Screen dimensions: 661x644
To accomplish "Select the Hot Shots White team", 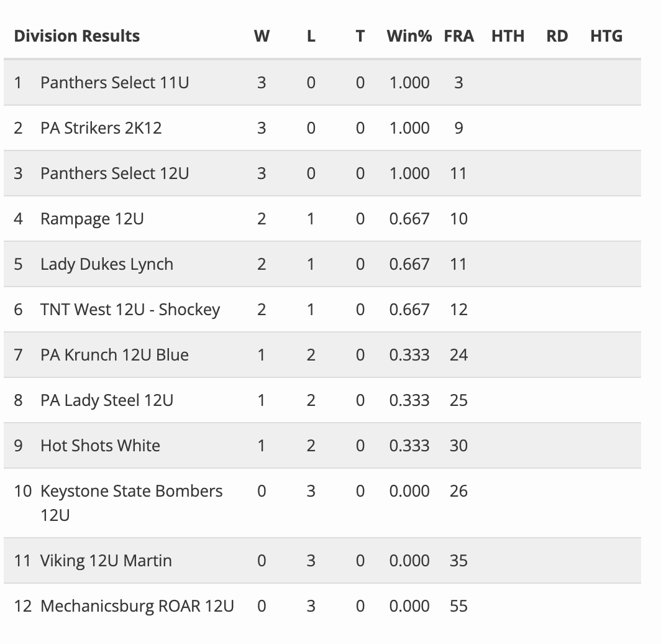I will [x=100, y=446].
